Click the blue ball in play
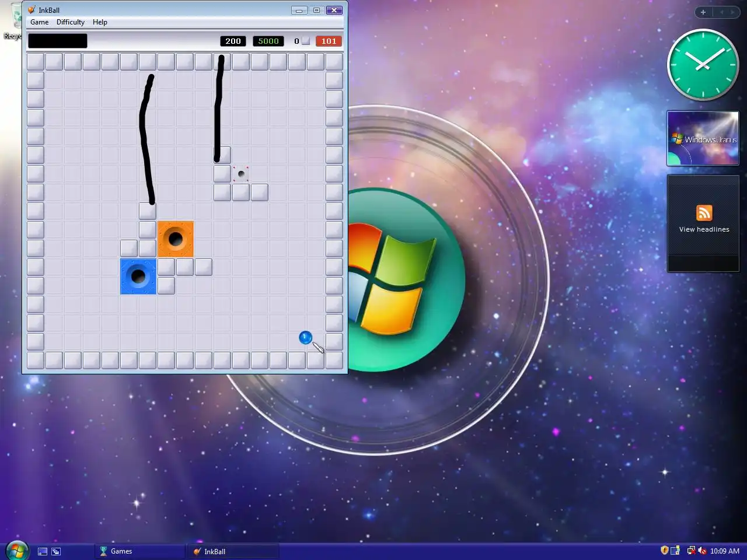The height and width of the screenshot is (560, 747). [x=305, y=337]
